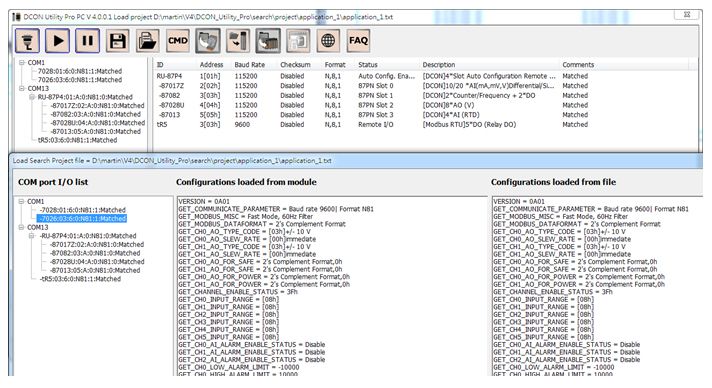This screenshot has width=712, height=388.
Task: Open the CMD command line tool
Action: 178,41
